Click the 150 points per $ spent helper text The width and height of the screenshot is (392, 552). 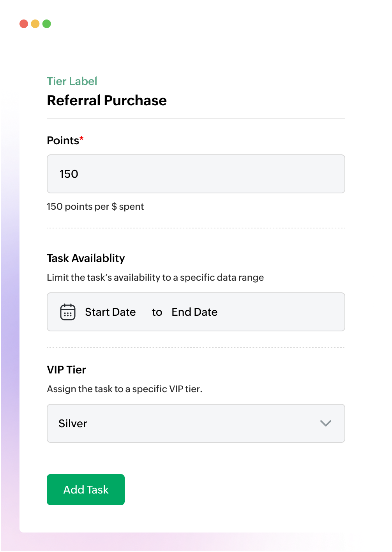(95, 207)
